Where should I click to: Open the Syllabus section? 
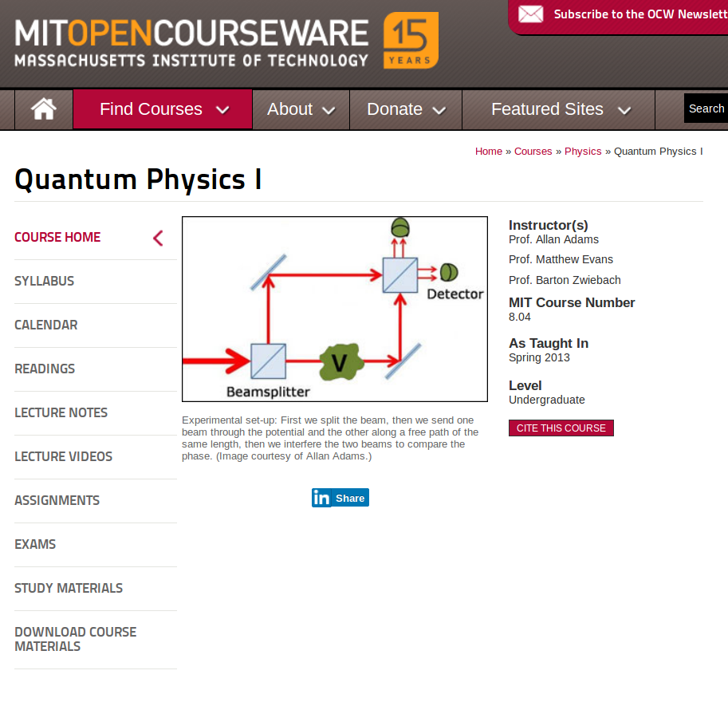(44, 281)
